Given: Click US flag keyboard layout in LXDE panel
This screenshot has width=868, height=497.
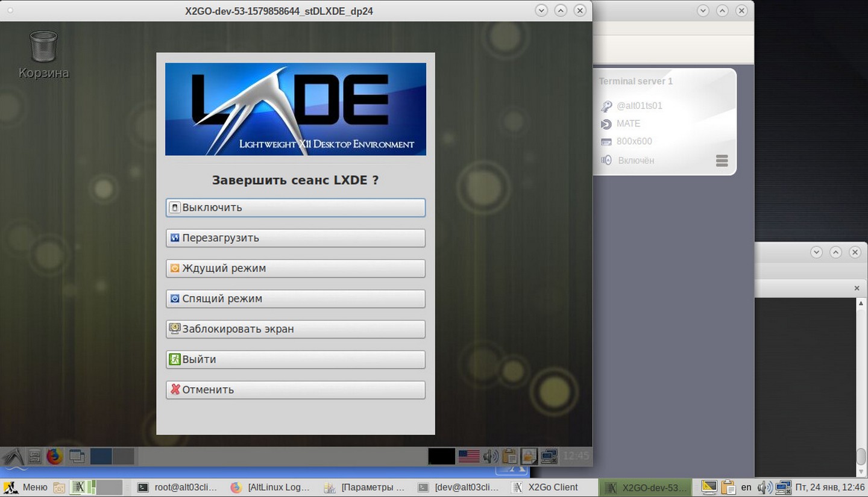Looking at the screenshot, I should click(469, 456).
